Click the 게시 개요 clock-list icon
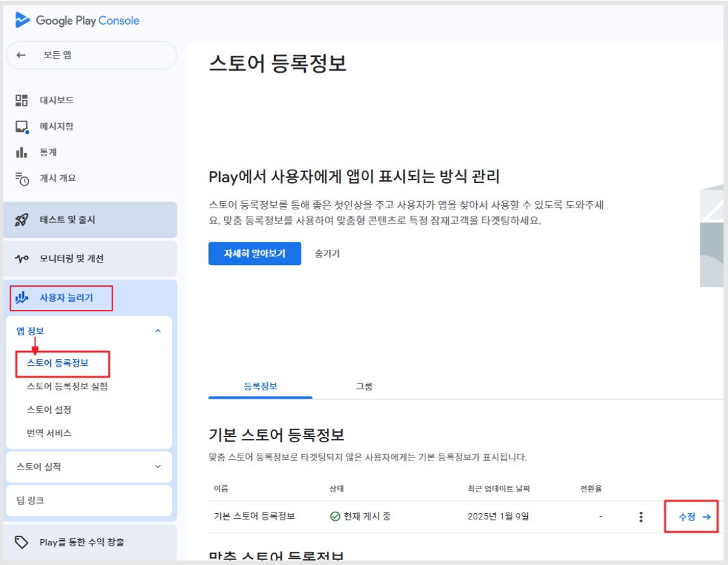 pos(22,178)
